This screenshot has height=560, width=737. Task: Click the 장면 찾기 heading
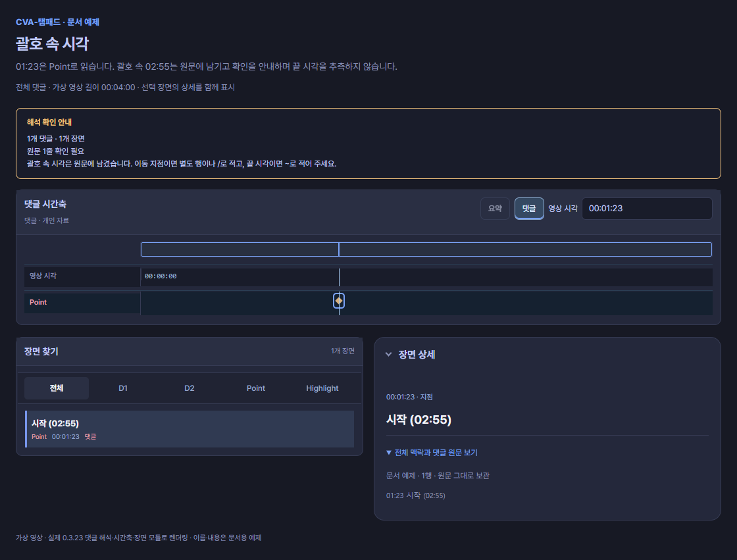point(41,351)
